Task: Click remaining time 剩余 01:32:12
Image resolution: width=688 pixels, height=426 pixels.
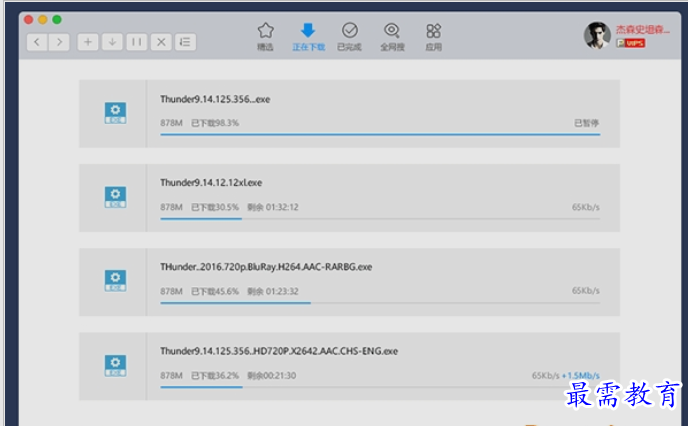Action: pyautogui.click(x=273, y=207)
